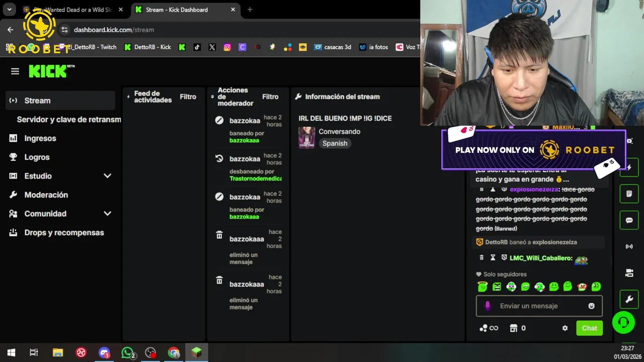Screen dimensions: 644x362
Task: Switch to the Wanted Dead or a Wild tab
Action: click(x=72, y=10)
